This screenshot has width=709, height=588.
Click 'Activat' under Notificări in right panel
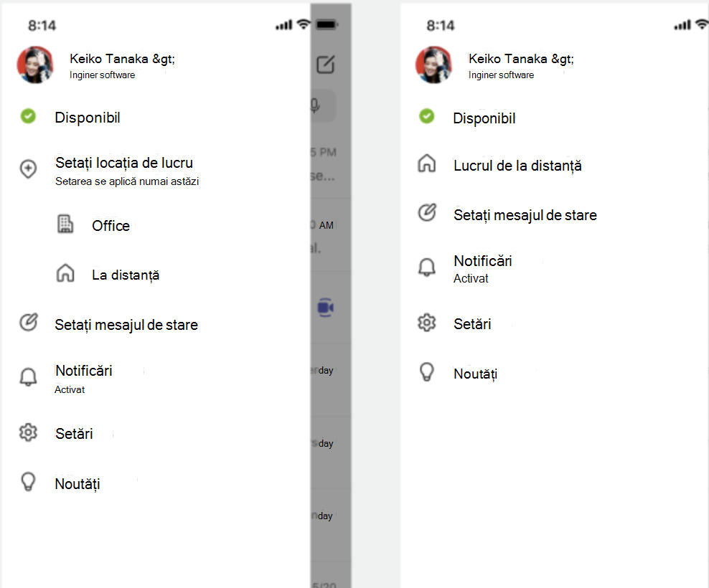pyautogui.click(x=471, y=278)
